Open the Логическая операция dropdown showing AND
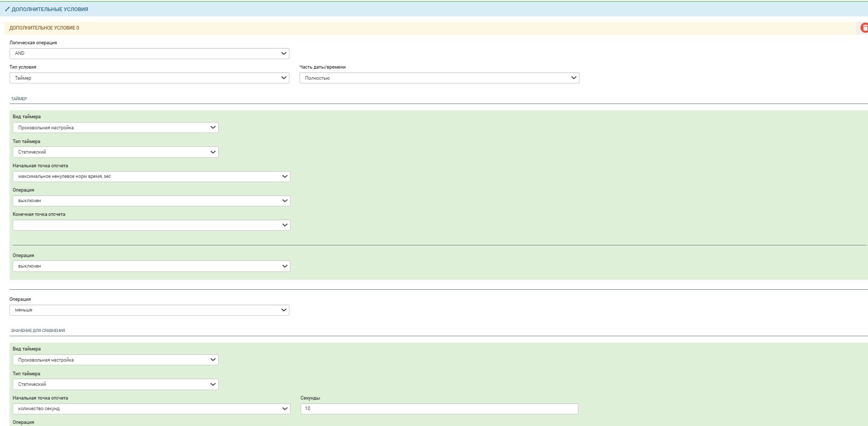Viewport: 868px width, 426px height. 149,53
